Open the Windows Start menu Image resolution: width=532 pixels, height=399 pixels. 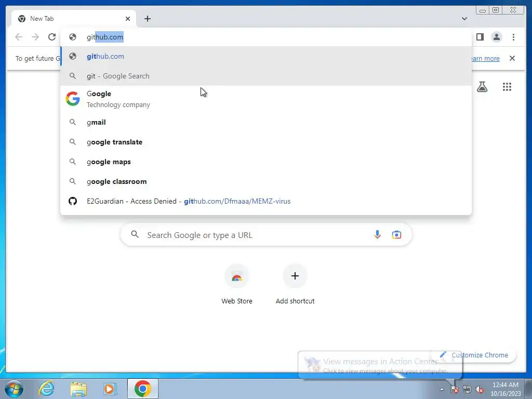[x=14, y=389]
